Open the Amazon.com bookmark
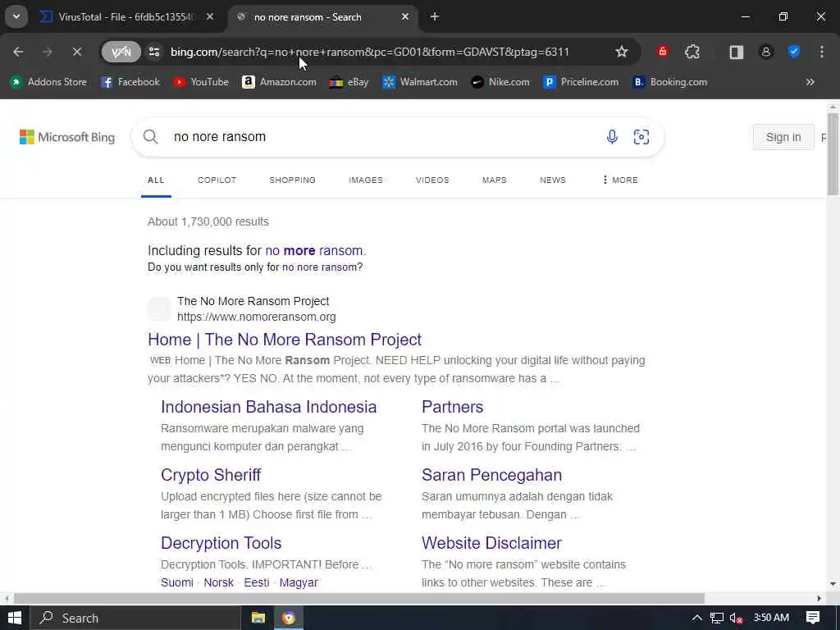Viewport: 840px width, 630px height. click(x=279, y=82)
